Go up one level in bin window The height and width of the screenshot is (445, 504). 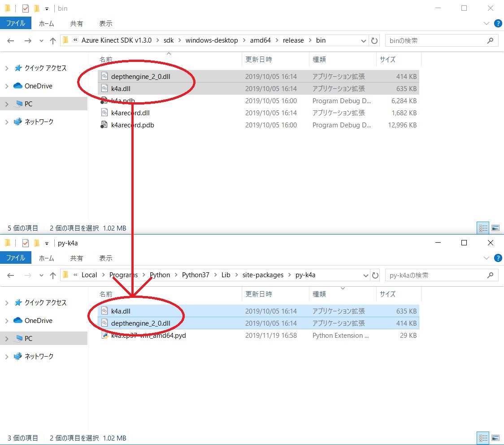(53, 41)
